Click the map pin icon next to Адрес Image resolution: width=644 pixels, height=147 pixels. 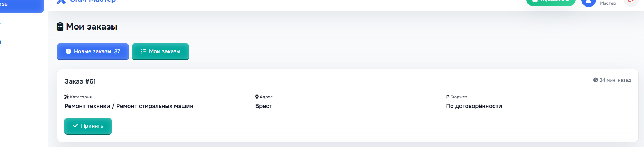(x=257, y=97)
